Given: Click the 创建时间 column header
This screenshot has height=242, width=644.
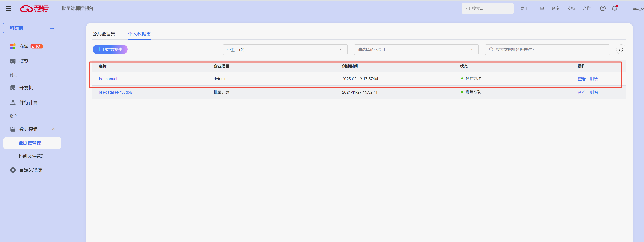Looking at the screenshot, I should click(x=350, y=66).
